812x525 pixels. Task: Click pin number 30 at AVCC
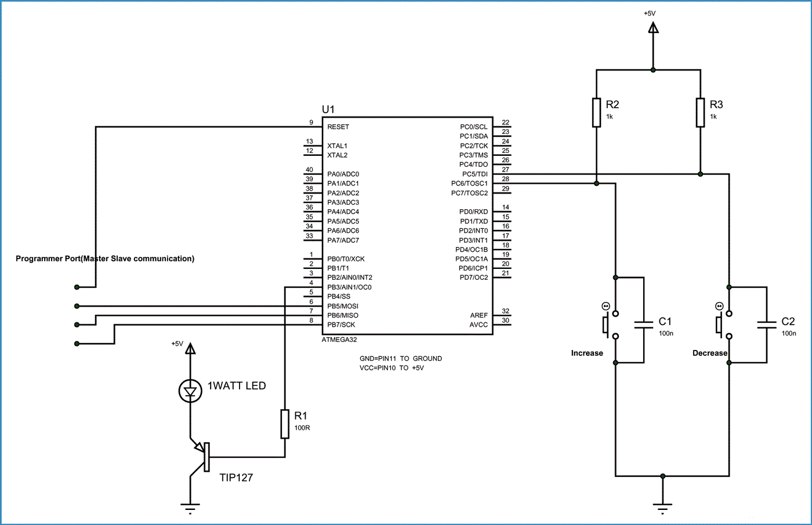point(506,320)
